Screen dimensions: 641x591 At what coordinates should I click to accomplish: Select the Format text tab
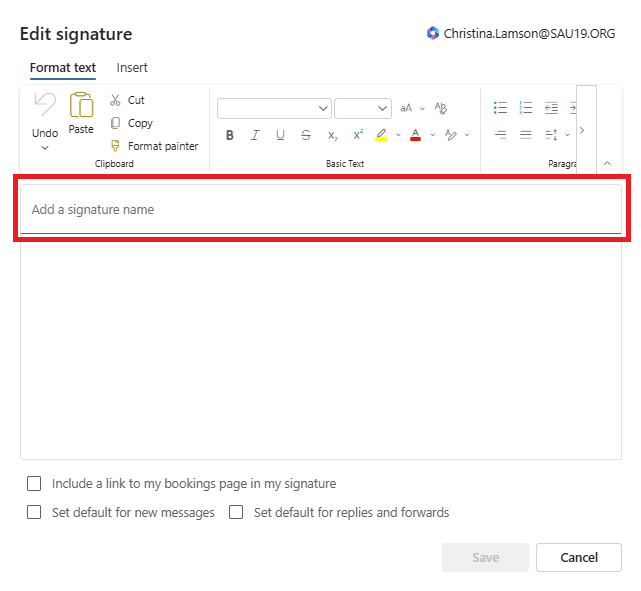click(63, 68)
